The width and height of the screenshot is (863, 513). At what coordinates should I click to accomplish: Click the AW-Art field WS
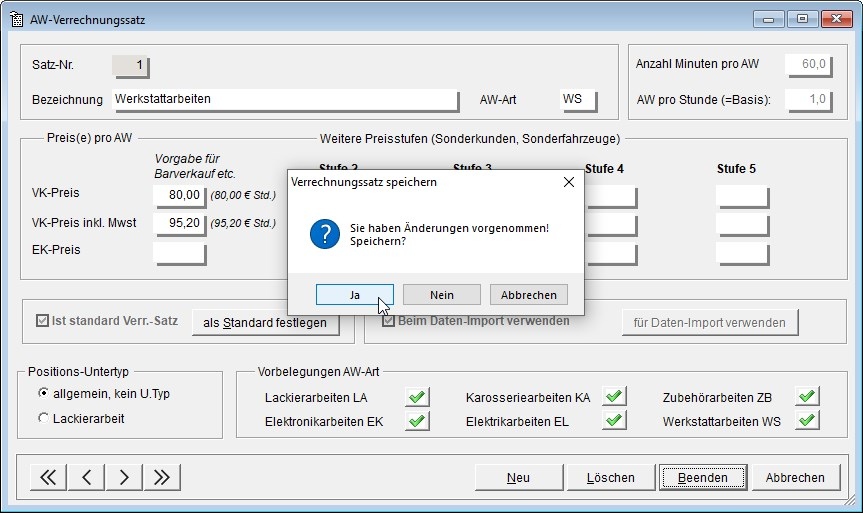click(578, 101)
